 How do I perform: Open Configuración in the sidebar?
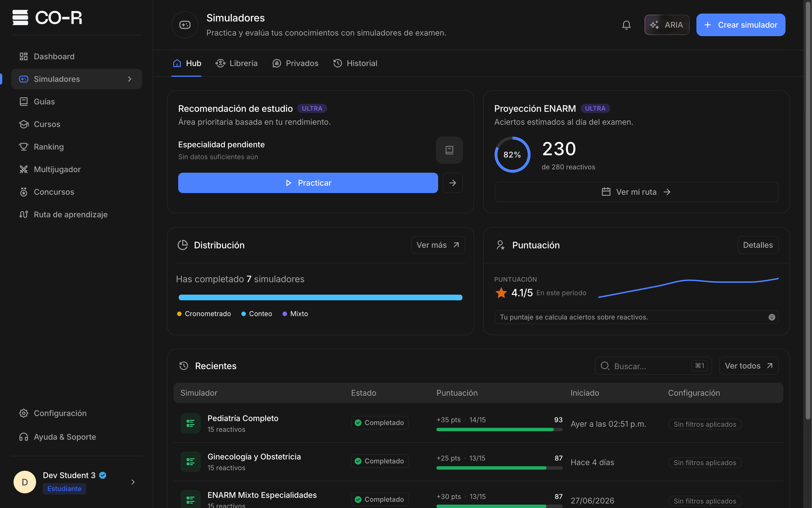click(x=76, y=413)
